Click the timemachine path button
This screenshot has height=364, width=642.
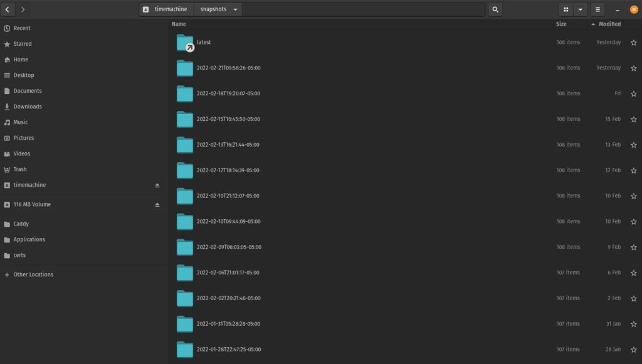coord(166,9)
